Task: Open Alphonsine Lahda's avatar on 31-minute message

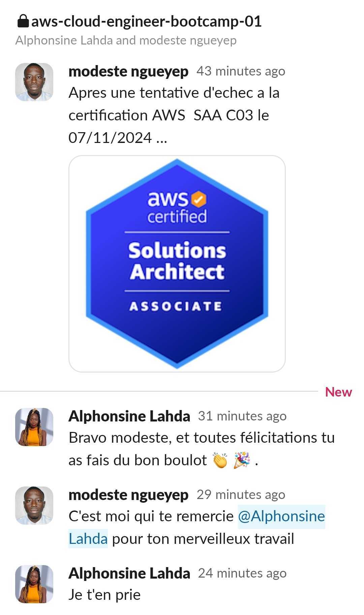Action: [34, 427]
